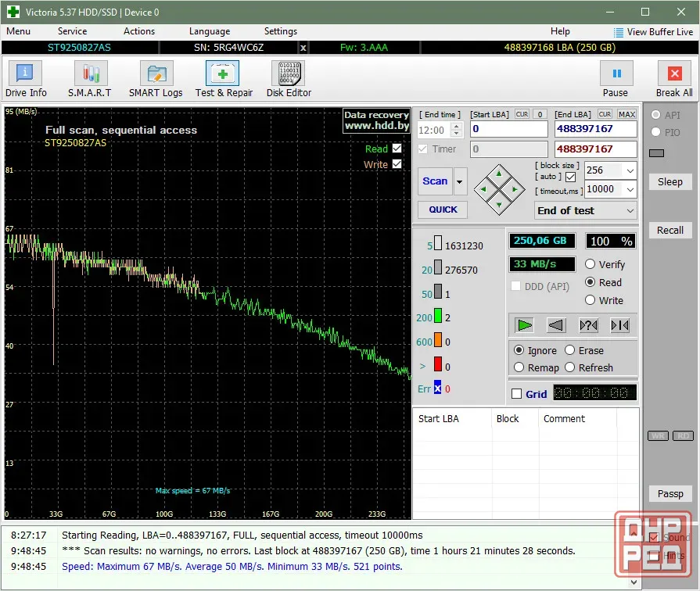This screenshot has height=591, width=700.
Task: Clear serial number with x button
Action: coord(303,48)
